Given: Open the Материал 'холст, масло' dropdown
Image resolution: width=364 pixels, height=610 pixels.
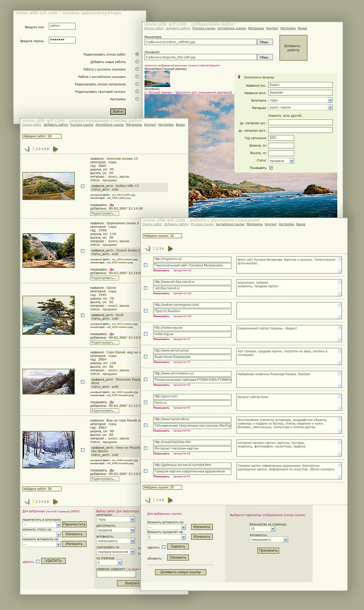Looking at the screenshot, I should coord(301,107).
